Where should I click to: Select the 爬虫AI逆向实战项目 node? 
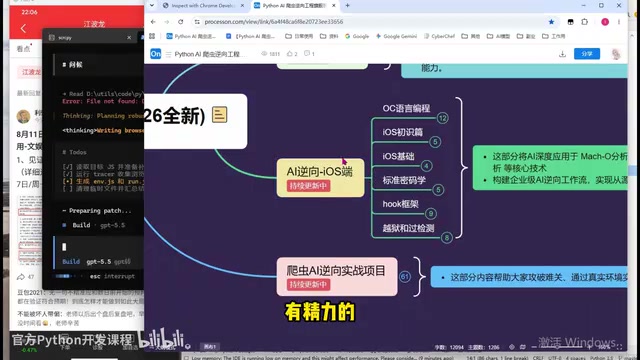click(337, 276)
